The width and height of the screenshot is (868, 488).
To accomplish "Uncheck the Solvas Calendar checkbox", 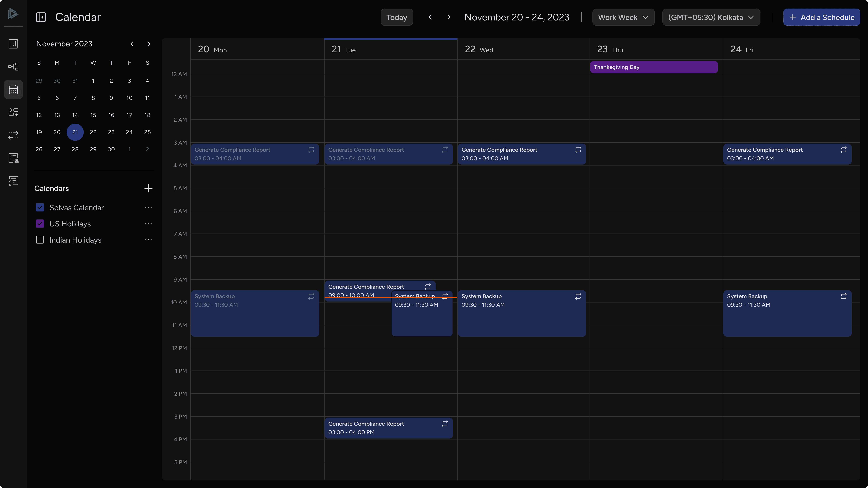I will coord(40,208).
